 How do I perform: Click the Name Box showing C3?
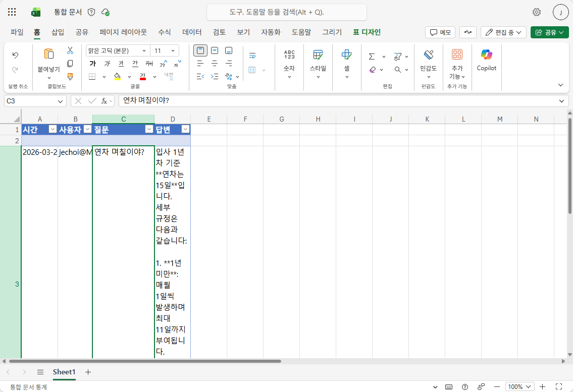(35, 101)
